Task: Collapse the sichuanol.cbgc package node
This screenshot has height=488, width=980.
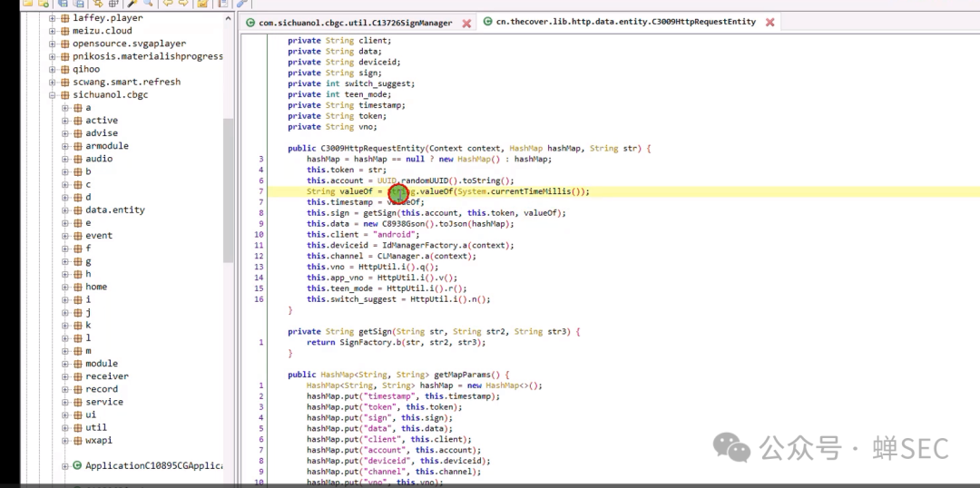Action: 53,95
